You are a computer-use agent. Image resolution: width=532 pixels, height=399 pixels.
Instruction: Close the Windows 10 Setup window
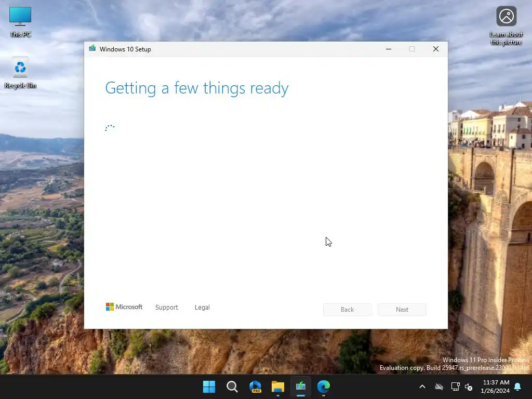pos(436,49)
